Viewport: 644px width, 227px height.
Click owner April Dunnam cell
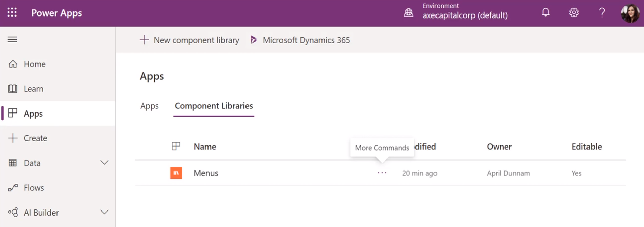point(508,173)
